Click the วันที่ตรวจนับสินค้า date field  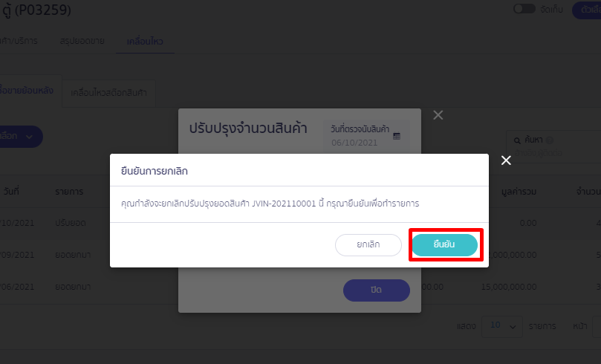(360, 136)
